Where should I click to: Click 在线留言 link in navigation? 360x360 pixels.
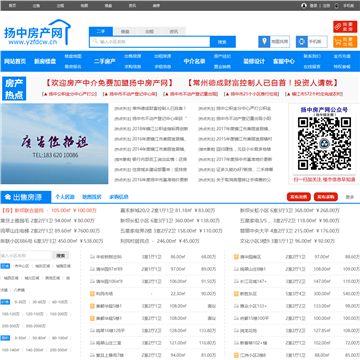click(312, 67)
